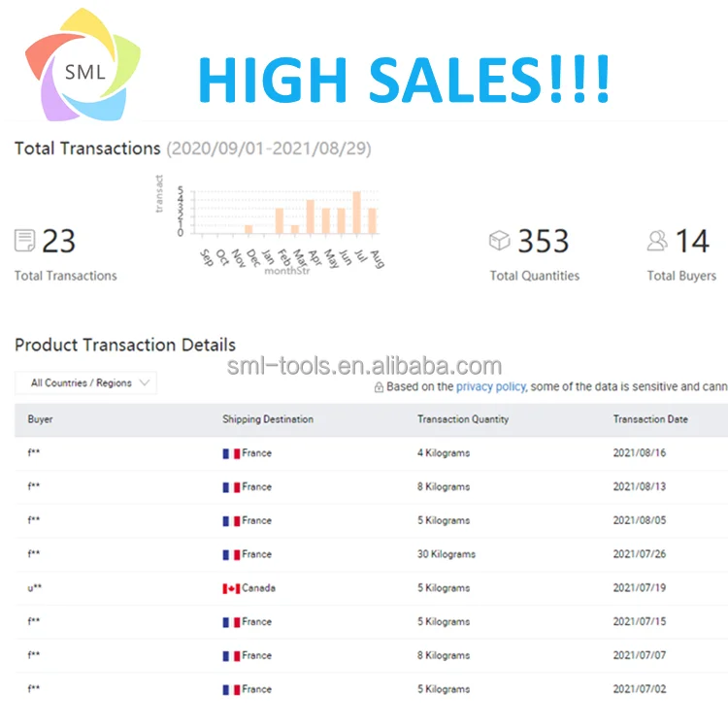Screen dimensions: 728x728
Task: Click the Transaction Quantity column header
Action: [x=463, y=419]
